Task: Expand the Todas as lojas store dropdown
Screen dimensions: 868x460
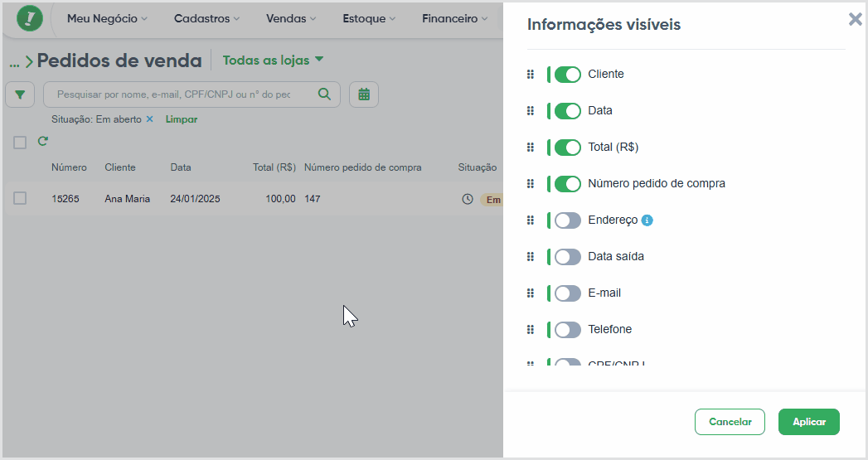Action: (x=273, y=61)
